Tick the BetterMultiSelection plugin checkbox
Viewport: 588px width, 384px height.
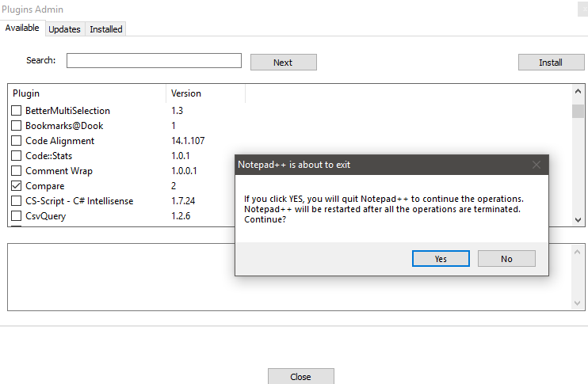coord(16,111)
